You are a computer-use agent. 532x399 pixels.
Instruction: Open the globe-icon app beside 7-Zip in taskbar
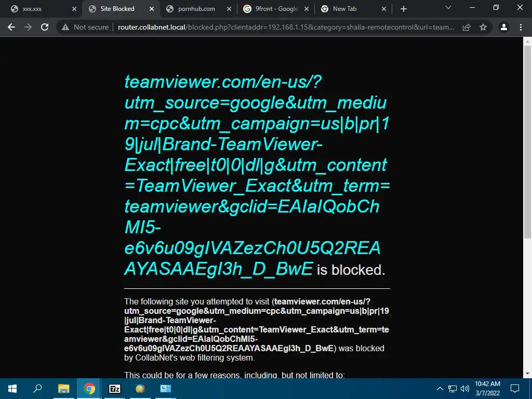pos(140,389)
